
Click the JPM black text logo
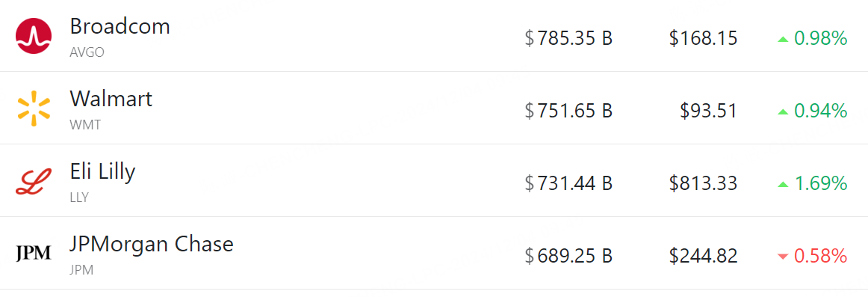point(34,254)
